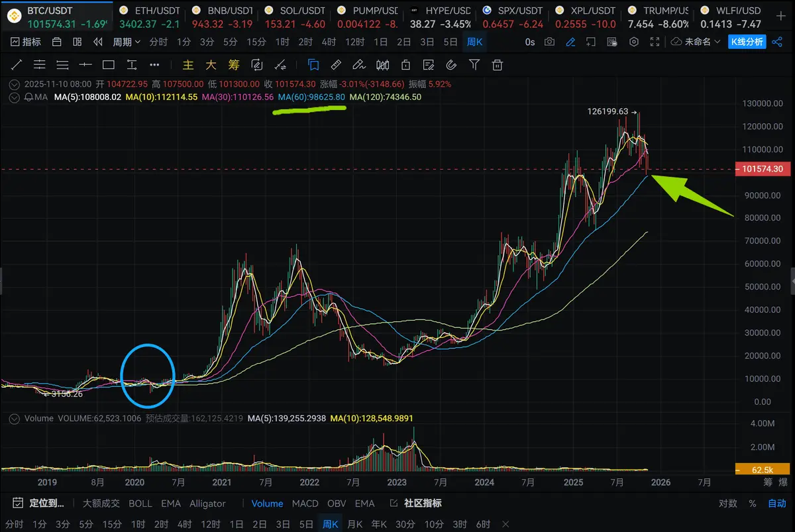
Task: Switch to the ETH/USDT tab
Action: click(x=149, y=17)
